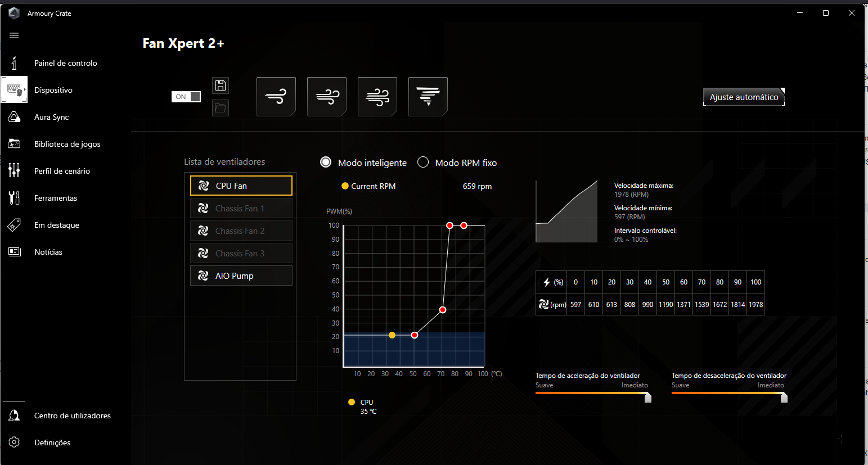Open Perfil de cenário page
The height and width of the screenshot is (465, 868).
[x=62, y=171]
